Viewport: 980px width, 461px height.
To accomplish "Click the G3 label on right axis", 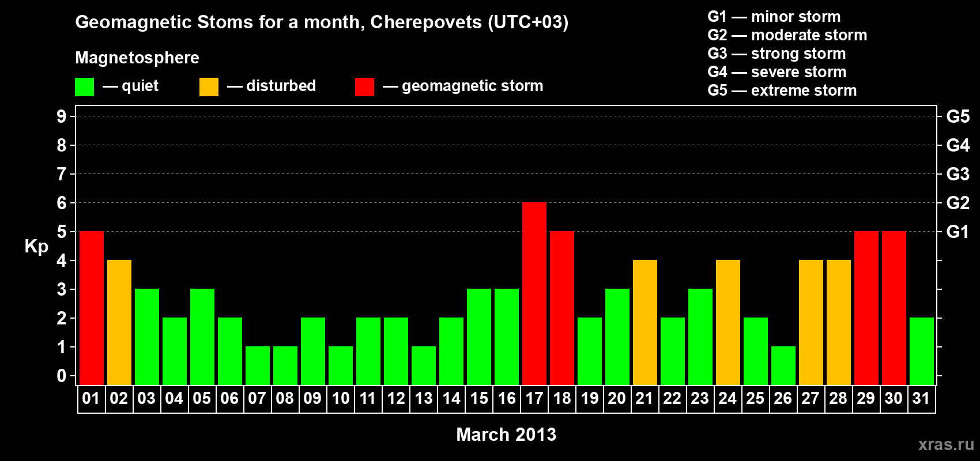I will 958,174.
